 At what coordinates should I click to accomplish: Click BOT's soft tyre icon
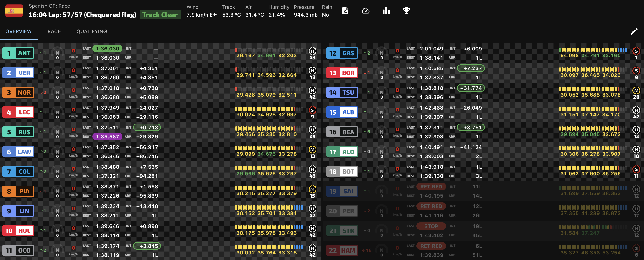[x=636, y=169]
